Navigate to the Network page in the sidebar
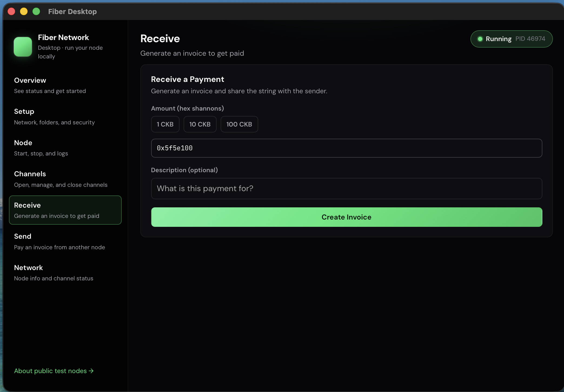The height and width of the screenshot is (392, 564). tap(65, 273)
